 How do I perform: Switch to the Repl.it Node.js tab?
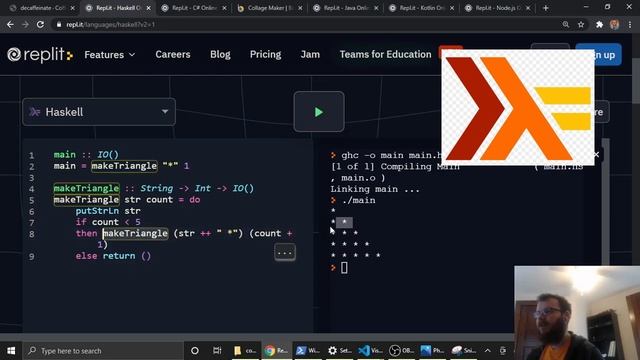[x=498, y=8]
